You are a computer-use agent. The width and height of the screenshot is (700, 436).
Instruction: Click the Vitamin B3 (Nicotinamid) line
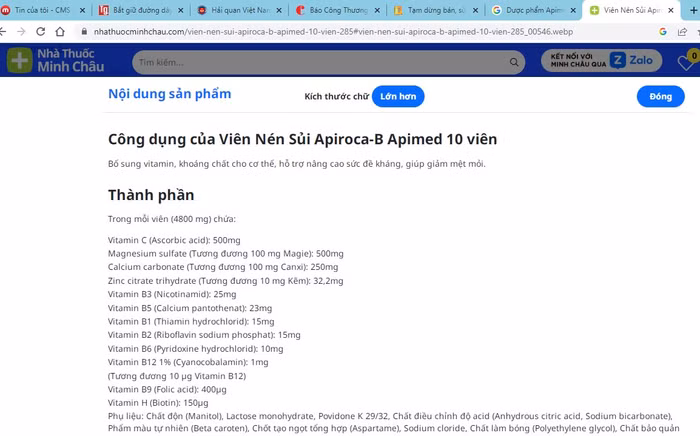(172, 294)
